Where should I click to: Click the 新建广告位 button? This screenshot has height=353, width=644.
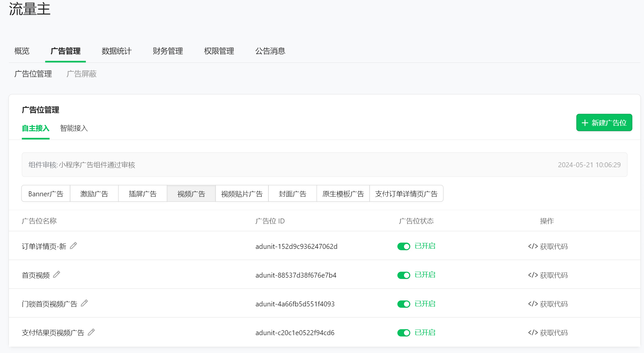(x=604, y=123)
